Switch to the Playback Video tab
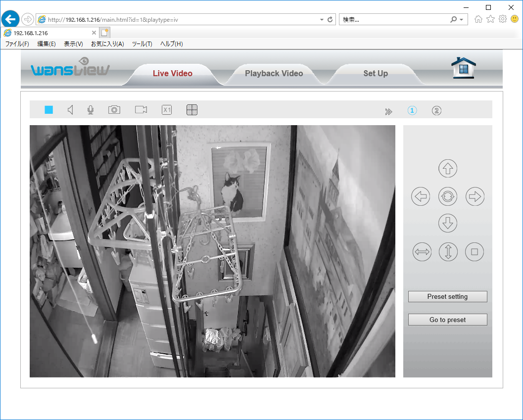This screenshot has height=420, width=523. pyautogui.click(x=274, y=73)
